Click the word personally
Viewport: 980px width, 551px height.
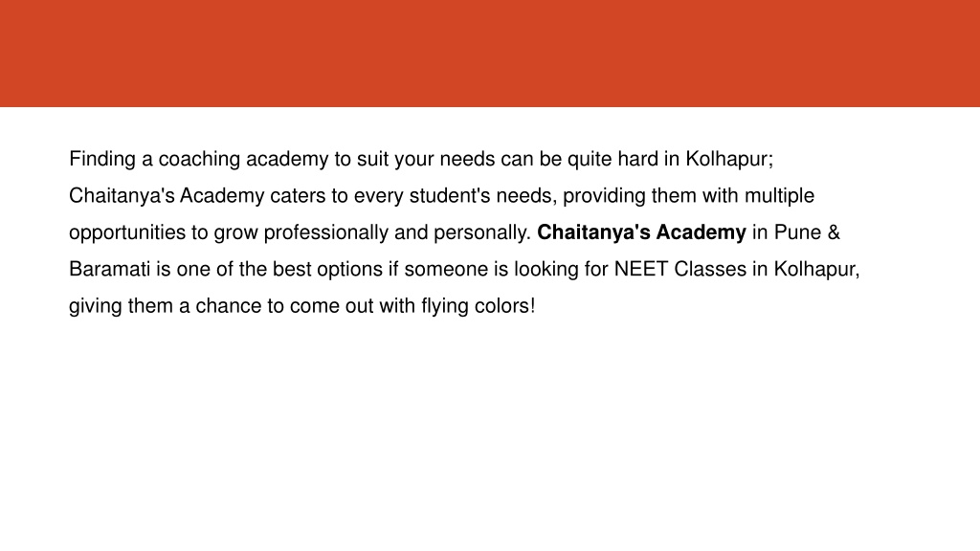click(x=482, y=233)
